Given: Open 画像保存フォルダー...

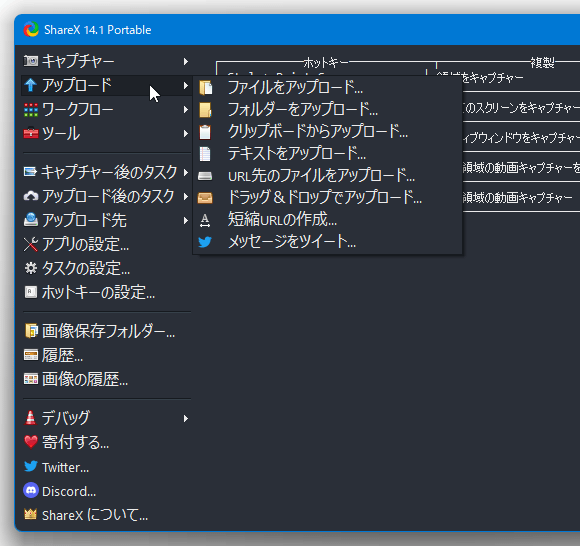Looking at the screenshot, I should click(x=107, y=331).
